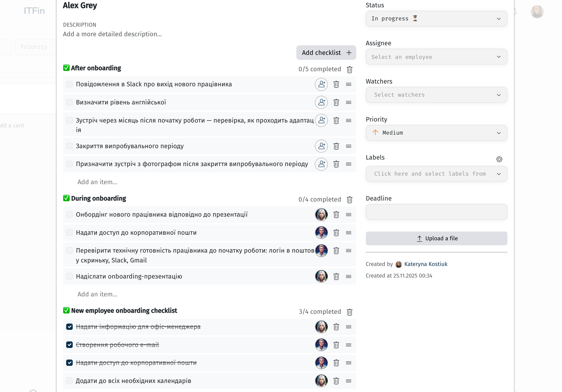The image size is (562, 392).
Task: Assign a person to the Slack notification item
Action: coord(321,84)
